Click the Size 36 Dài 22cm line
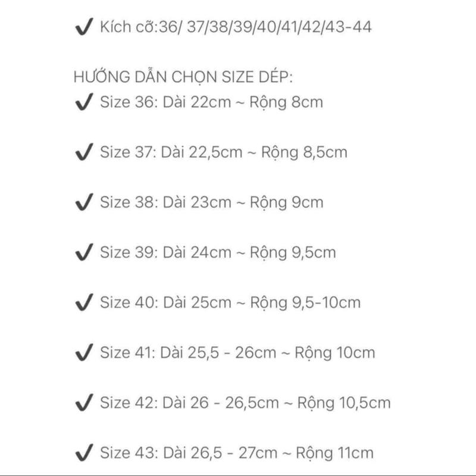This screenshot has width=476, height=476. pyautogui.click(x=212, y=102)
